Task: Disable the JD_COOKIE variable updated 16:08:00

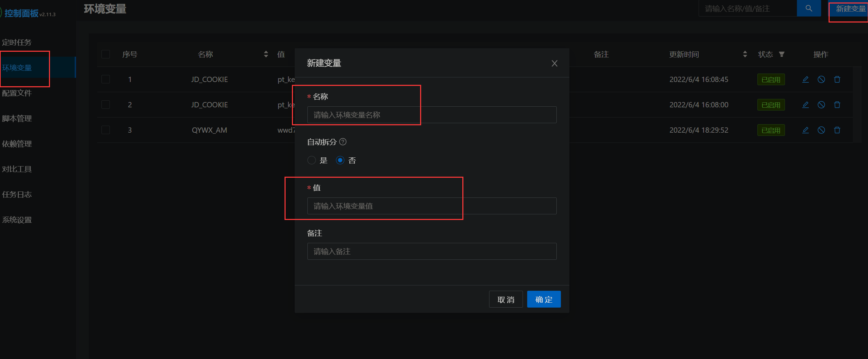Action: tap(821, 105)
